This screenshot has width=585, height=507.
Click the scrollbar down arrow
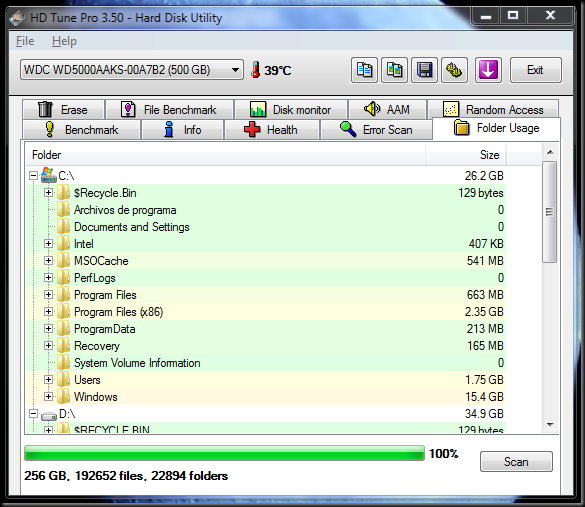[x=550, y=425]
